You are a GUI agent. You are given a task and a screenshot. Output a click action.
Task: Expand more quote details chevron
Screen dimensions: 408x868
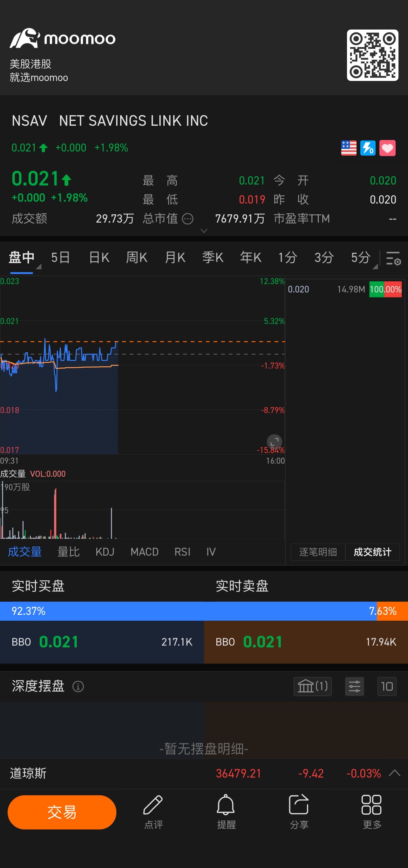(x=204, y=231)
